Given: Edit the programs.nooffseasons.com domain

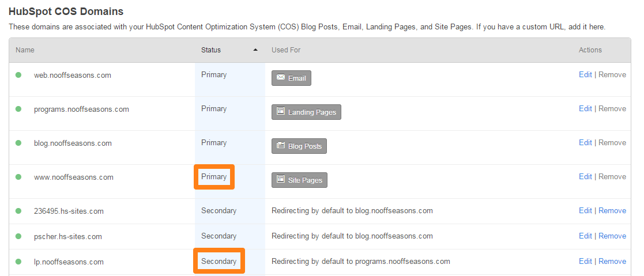Looking at the screenshot, I should (585, 108).
